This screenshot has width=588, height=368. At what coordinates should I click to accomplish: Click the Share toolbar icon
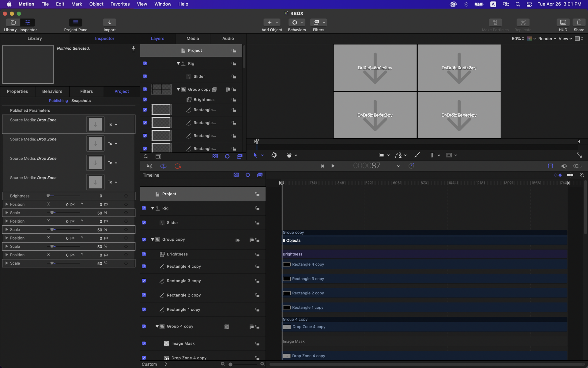(x=579, y=22)
